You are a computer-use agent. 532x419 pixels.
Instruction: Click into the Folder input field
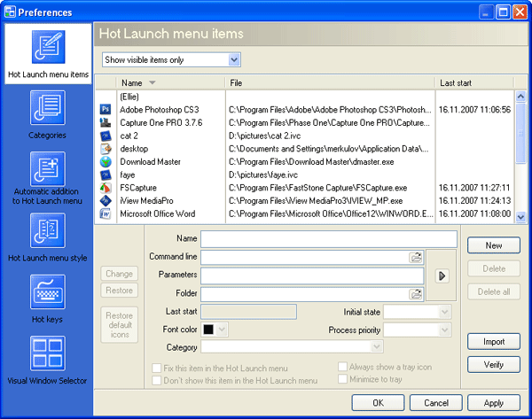click(305, 294)
